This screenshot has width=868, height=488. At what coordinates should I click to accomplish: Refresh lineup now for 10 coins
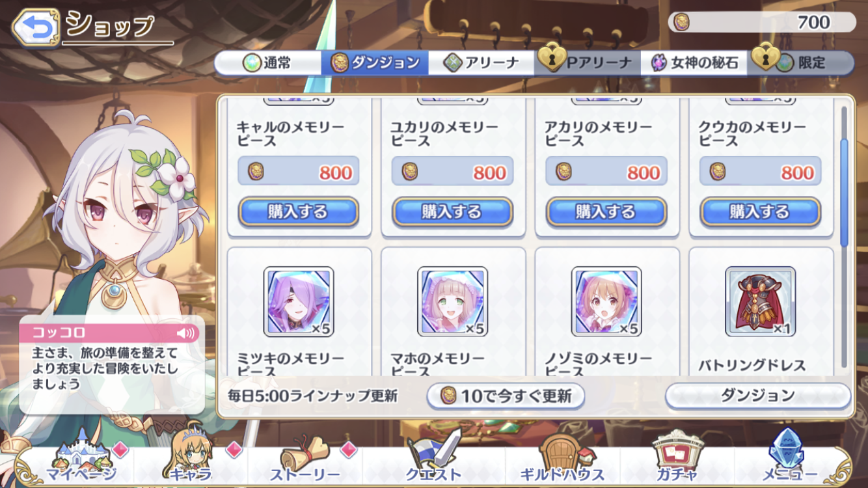pos(506,396)
